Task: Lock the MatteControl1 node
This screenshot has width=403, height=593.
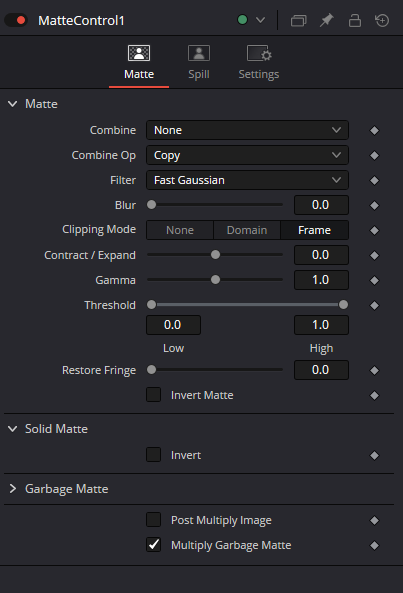Action: (x=355, y=20)
